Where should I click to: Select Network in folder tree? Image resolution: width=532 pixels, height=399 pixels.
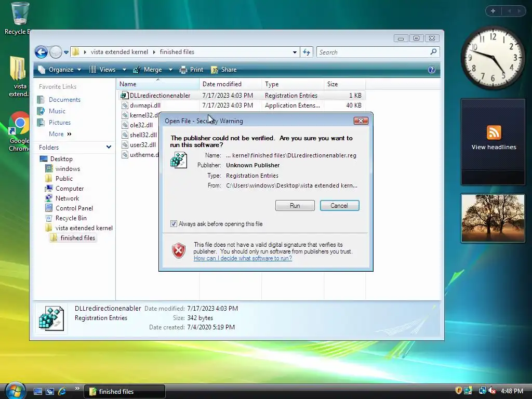tap(67, 198)
